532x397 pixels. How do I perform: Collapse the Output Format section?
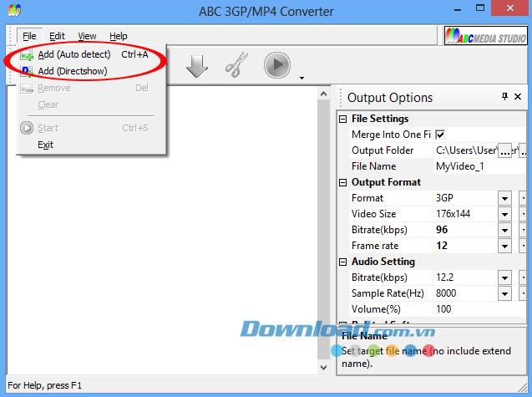coord(343,183)
